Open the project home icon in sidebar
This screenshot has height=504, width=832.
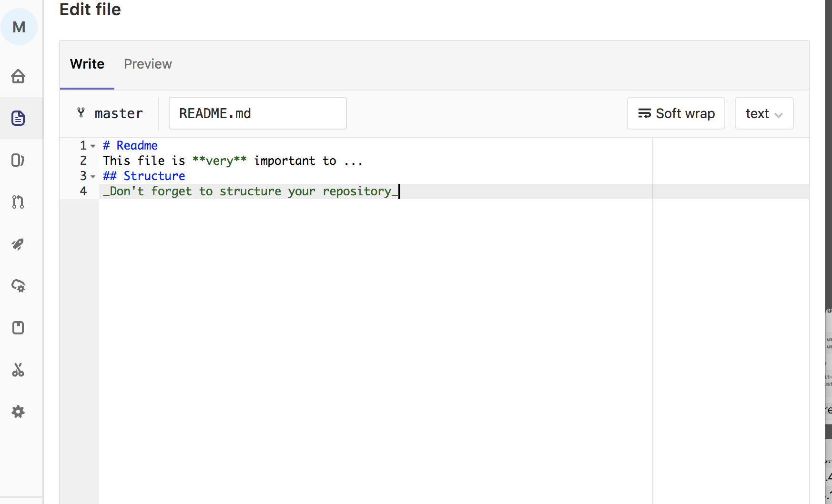pyautogui.click(x=18, y=76)
